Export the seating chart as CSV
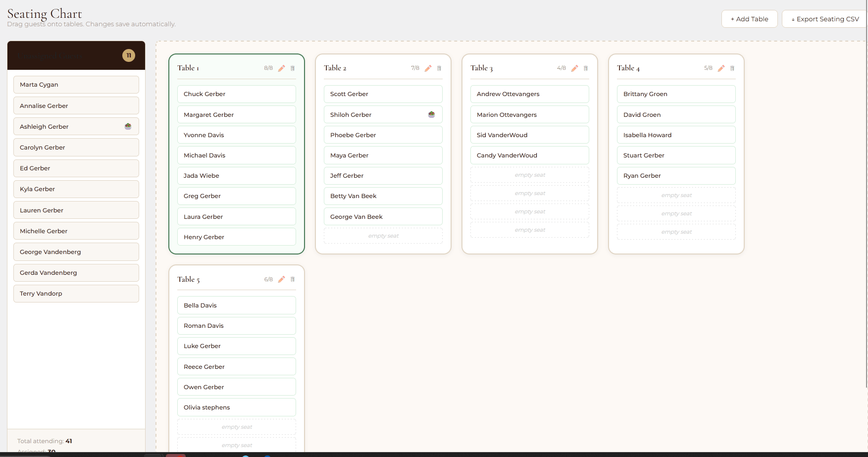The width and height of the screenshot is (868, 457). (824, 19)
